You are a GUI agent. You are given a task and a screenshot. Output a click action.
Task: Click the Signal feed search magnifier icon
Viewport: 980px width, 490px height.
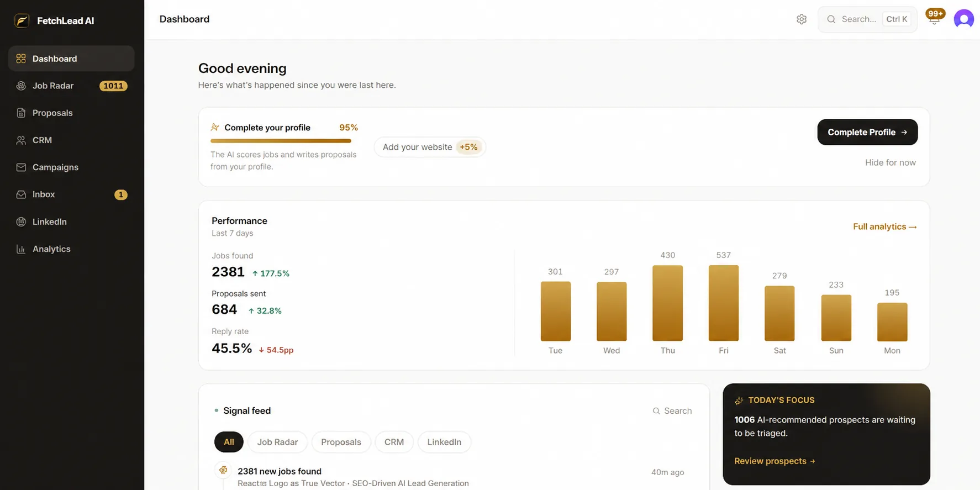point(656,411)
